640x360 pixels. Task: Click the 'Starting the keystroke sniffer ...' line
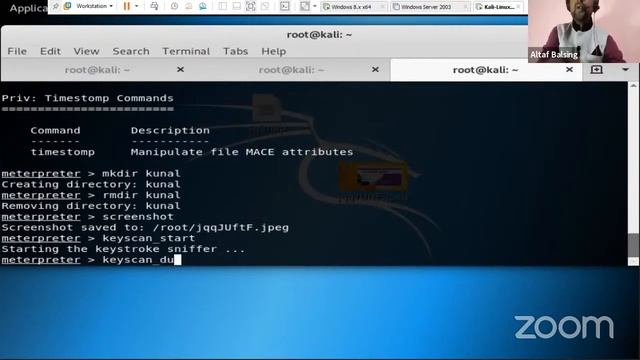click(123, 249)
